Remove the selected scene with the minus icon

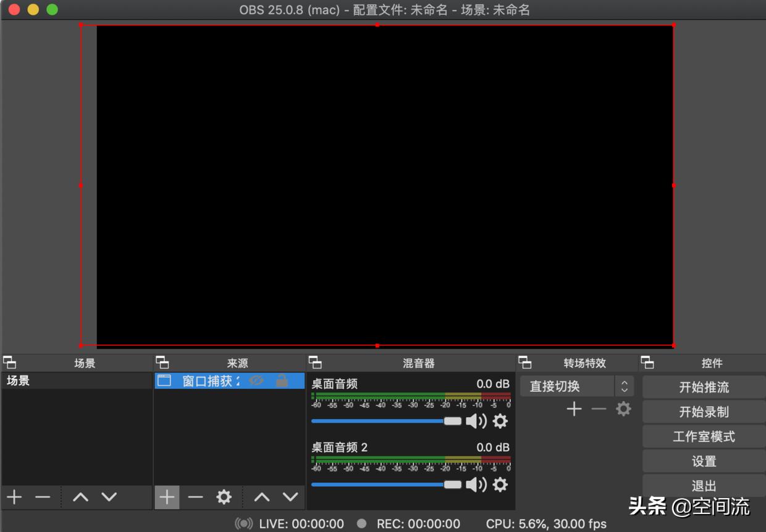[43, 497]
